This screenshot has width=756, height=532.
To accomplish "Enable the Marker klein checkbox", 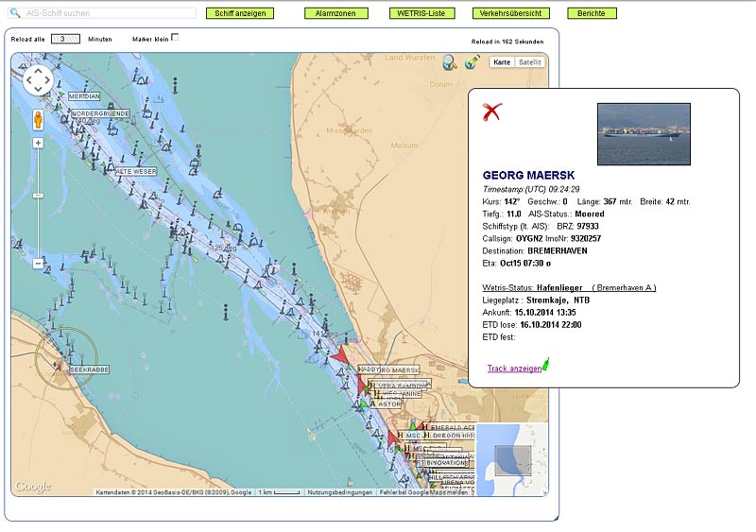I will point(175,37).
